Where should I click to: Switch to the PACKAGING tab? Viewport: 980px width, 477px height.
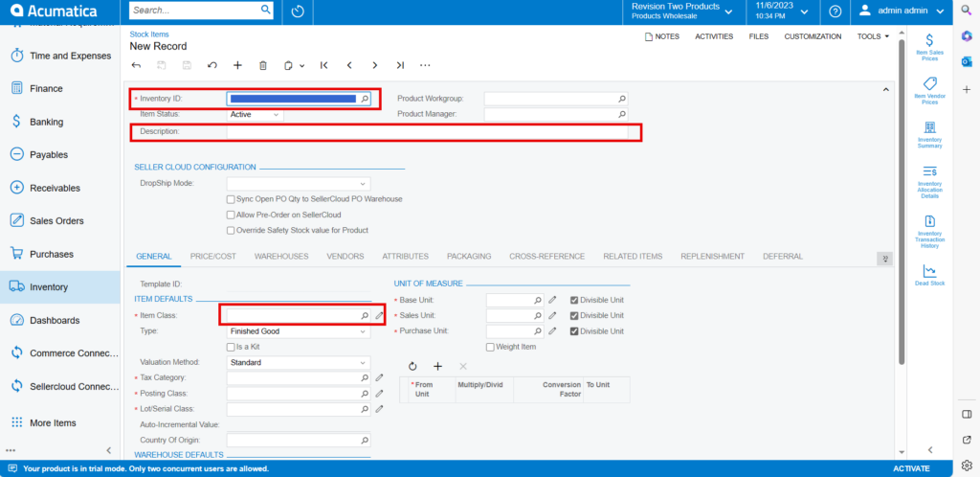click(469, 257)
